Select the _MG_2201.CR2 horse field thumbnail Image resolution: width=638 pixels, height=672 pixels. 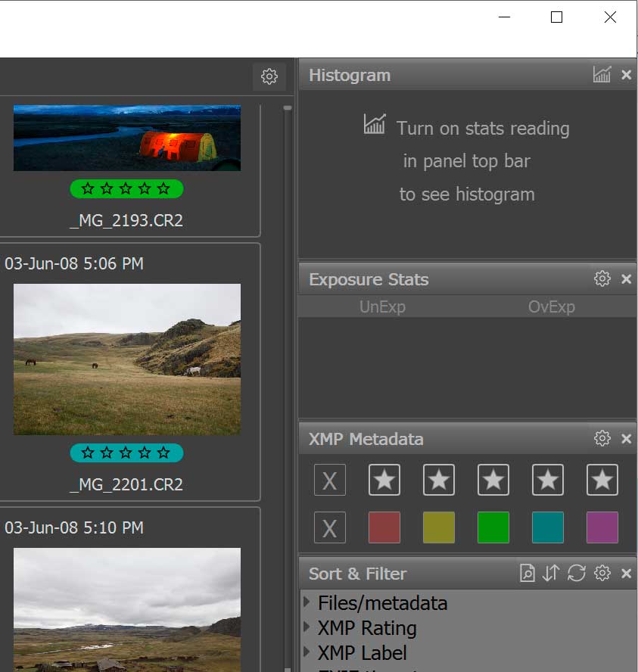point(127,359)
